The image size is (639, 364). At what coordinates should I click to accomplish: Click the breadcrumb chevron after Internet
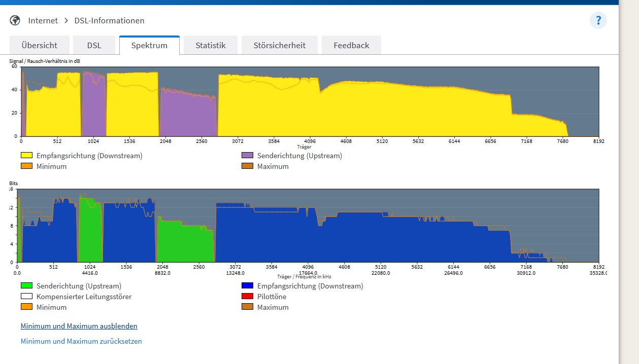(x=66, y=21)
